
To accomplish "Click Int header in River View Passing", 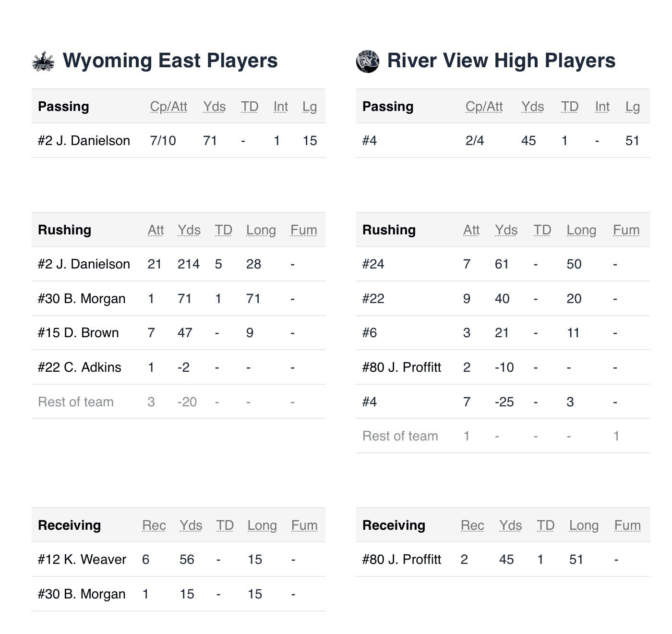I will coord(602,107).
